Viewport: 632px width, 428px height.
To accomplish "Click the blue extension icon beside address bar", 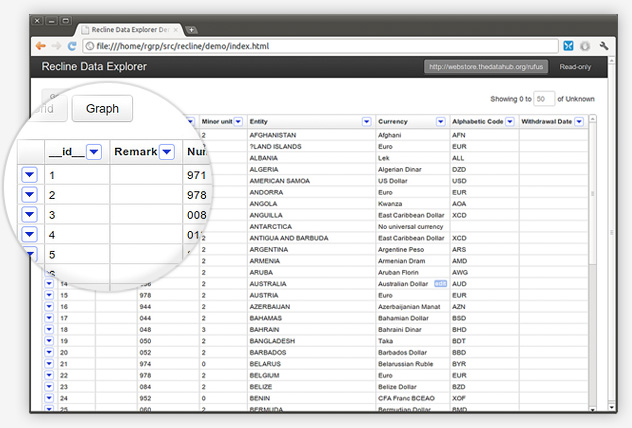I will [x=567, y=45].
